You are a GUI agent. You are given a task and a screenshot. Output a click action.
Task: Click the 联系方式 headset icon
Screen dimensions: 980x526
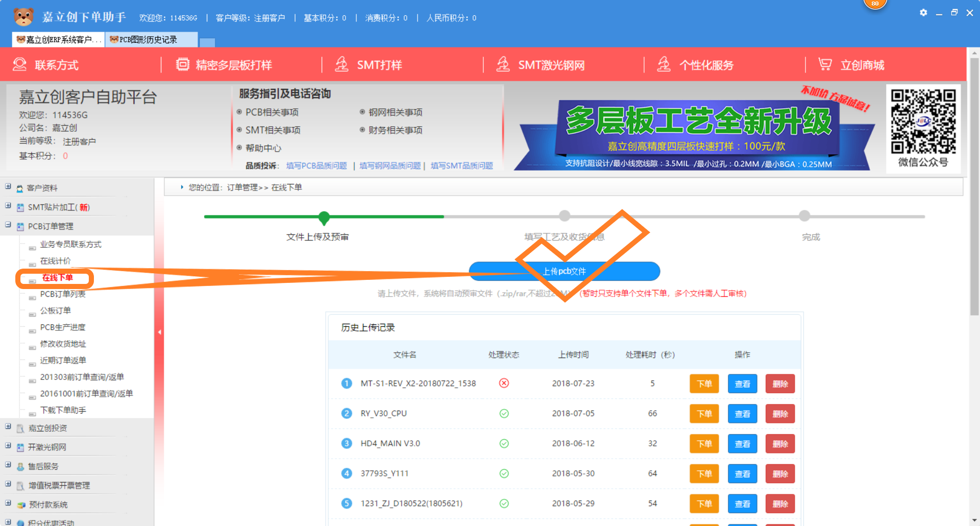19,65
